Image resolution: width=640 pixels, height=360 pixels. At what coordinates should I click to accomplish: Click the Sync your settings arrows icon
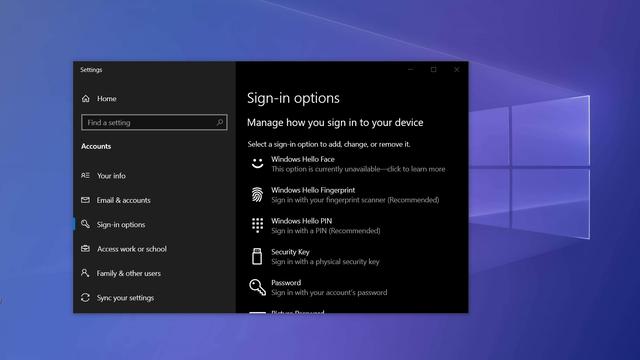(85, 298)
